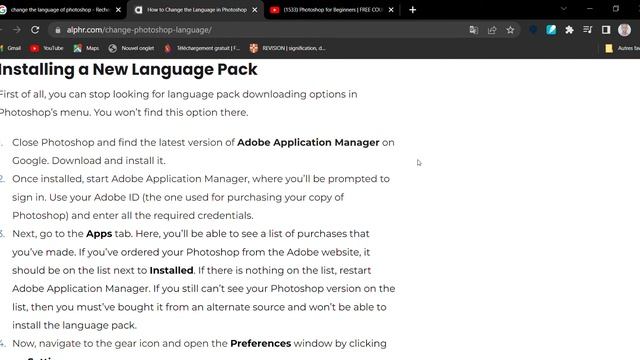This screenshot has height=360, width=640.
Task: Open the 'Téléchargement gratuit' bookmark
Action: click(202, 48)
